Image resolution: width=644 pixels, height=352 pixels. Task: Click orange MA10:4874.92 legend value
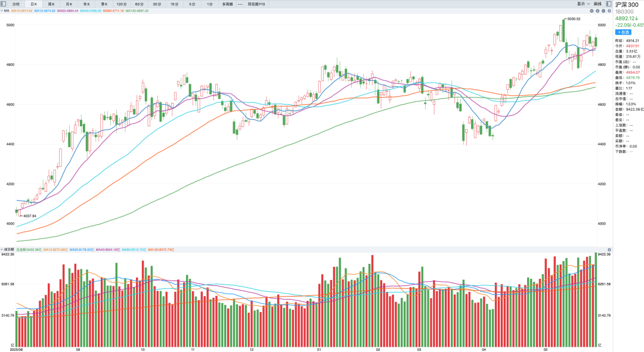click(x=22, y=11)
